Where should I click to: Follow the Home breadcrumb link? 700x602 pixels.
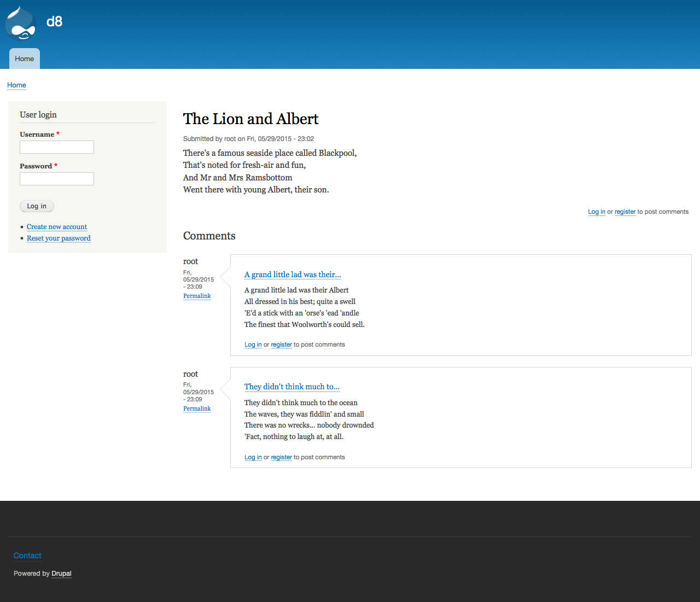coord(16,85)
